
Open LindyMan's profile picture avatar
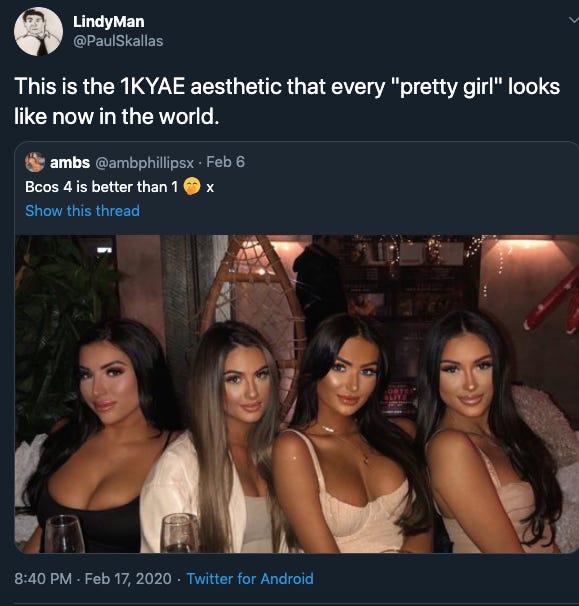[x=38, y=31]
